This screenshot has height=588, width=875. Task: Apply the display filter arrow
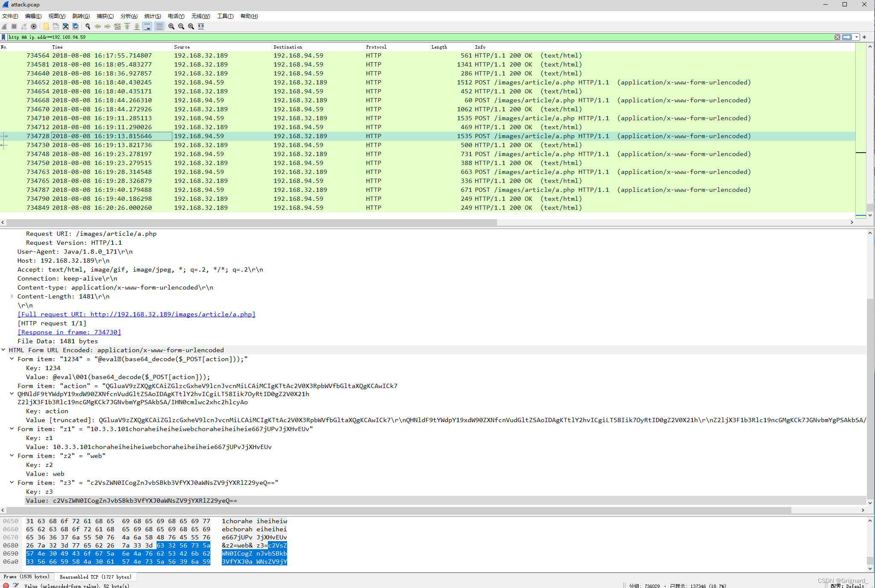(x=847, y=37)
